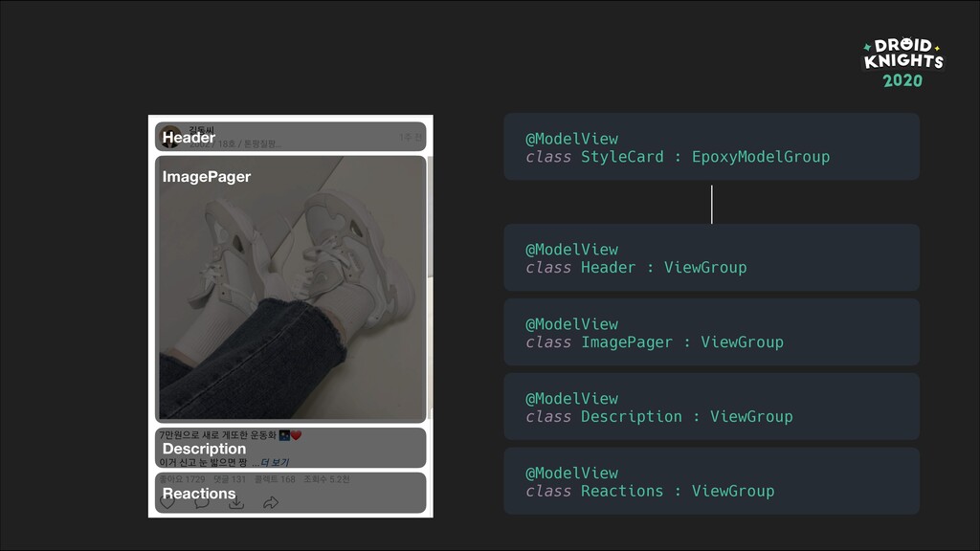Click the caption line '이거 신고 눈 밟으면 짱'
This screenshot has width=980, height=551.
click(203, 462)
